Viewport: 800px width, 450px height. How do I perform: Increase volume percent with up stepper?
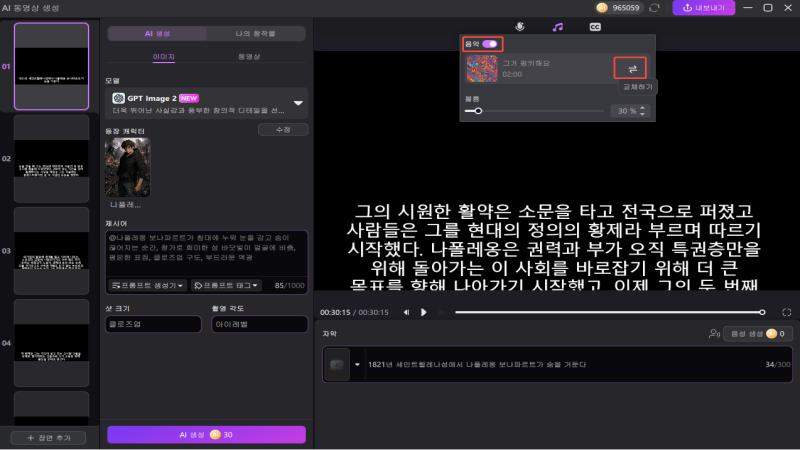pyautogui.click(x=642, y=108)
